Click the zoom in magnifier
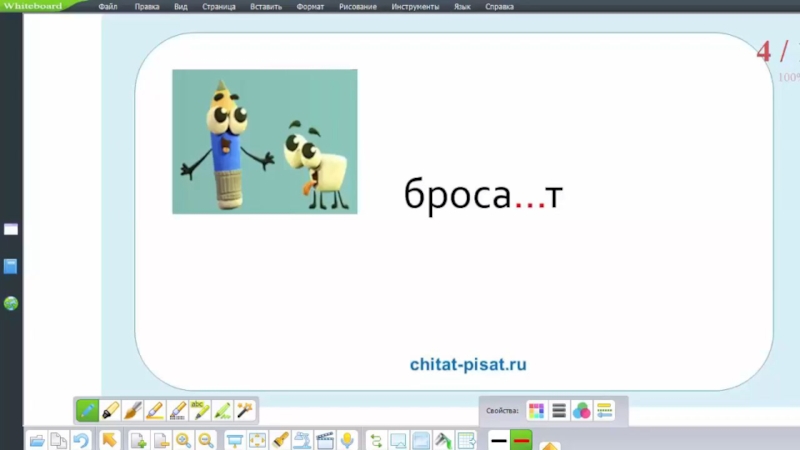 184,440
